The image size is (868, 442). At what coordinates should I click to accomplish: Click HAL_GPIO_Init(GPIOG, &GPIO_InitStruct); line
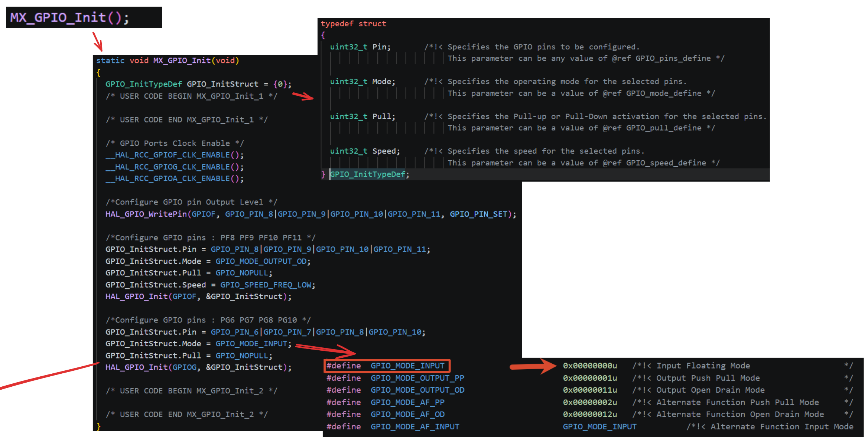coord(198,367)
